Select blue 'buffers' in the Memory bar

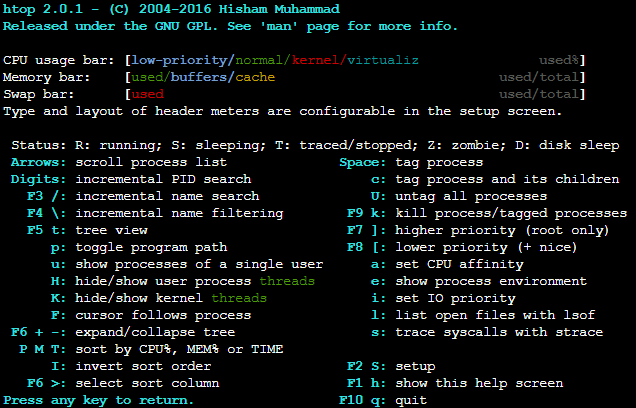[199, 77]
